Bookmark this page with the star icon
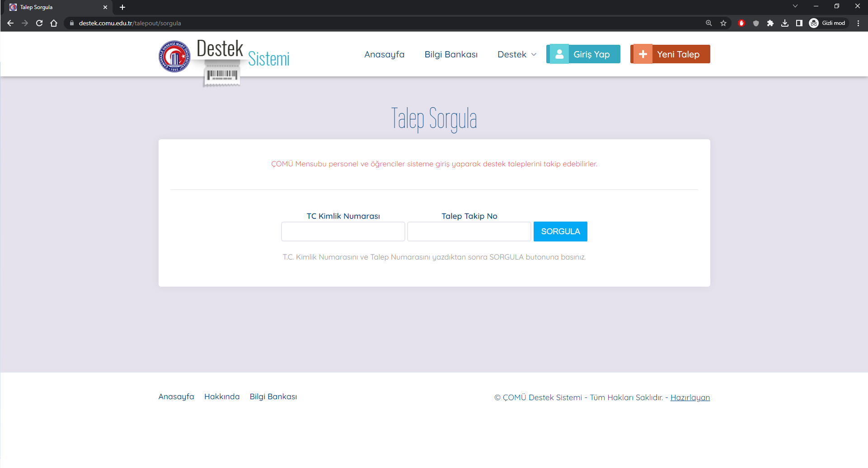The width and height of the screenshot is (868, 468). click(723, 23)
